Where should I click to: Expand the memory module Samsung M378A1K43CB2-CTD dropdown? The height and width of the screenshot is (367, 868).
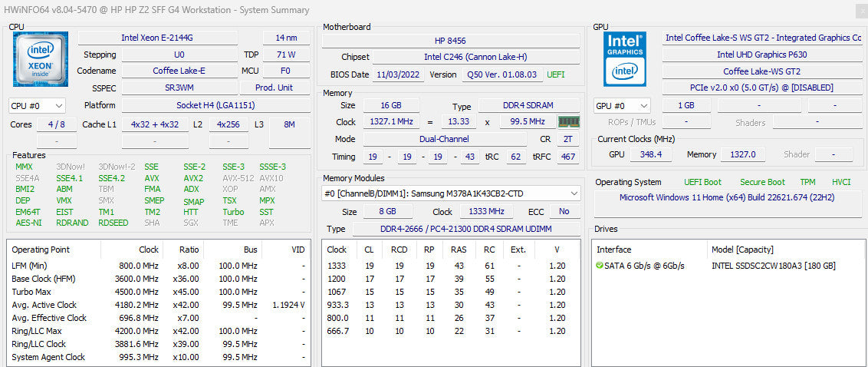[x=451, y=193]
